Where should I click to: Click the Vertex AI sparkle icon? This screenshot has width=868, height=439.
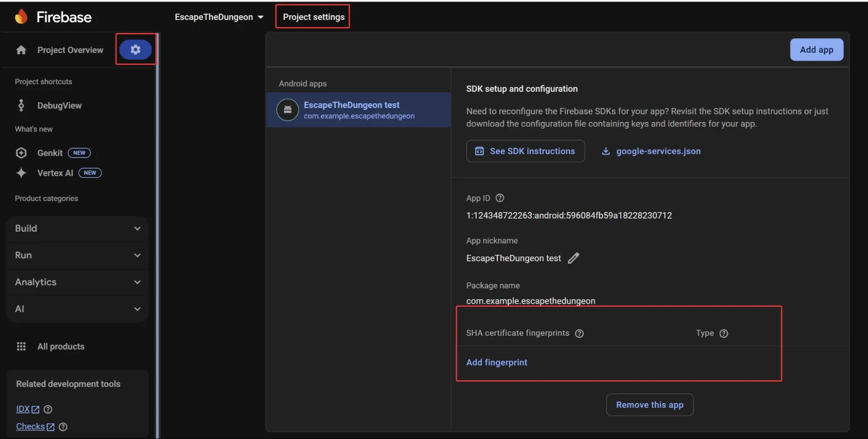21,173
